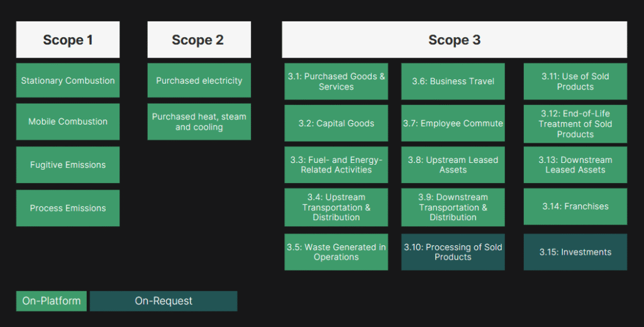Choose the Process Emissions tile
Screen dimensions: 644x327
[x=68, y=208]
